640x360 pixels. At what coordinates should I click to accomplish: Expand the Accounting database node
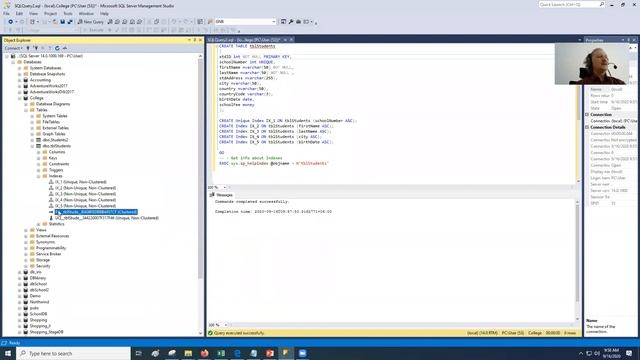click(x=20, y=80)
